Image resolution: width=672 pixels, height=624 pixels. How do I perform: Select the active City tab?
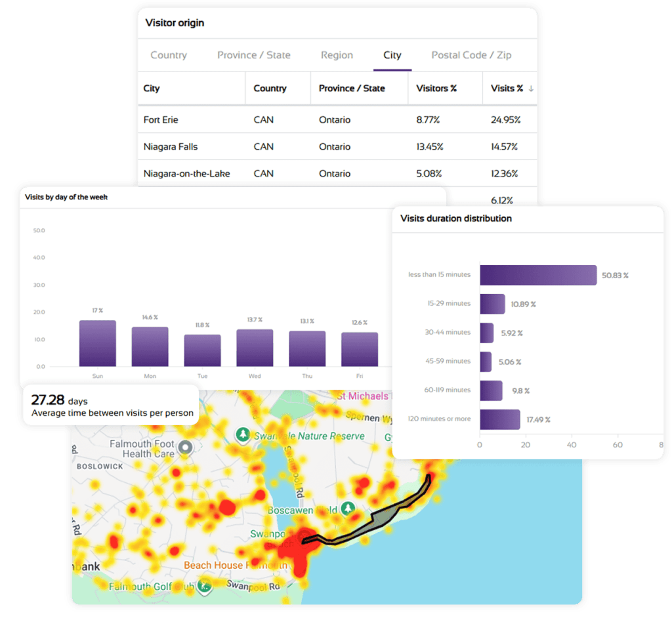tap(392, 55)
